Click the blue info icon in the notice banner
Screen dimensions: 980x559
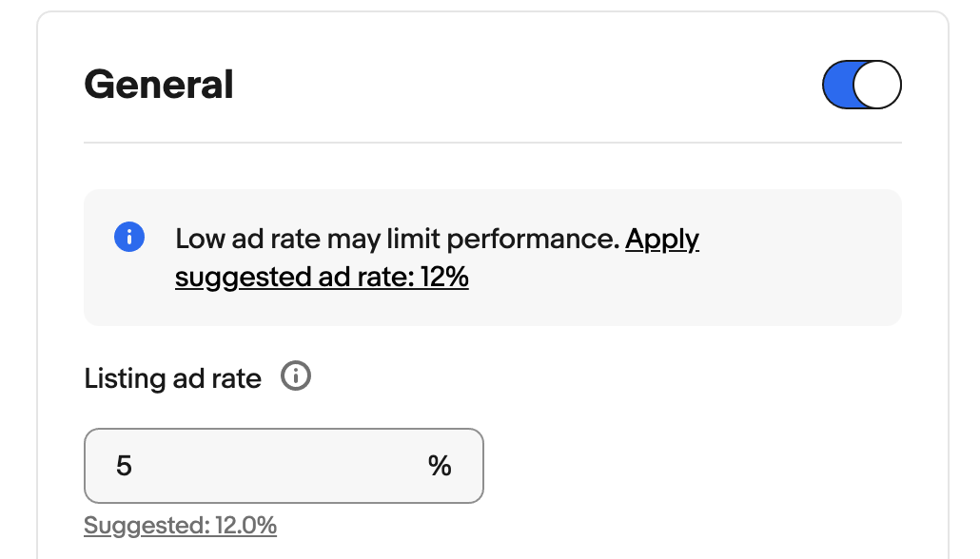pyautogui.click(x=129, y=238)
